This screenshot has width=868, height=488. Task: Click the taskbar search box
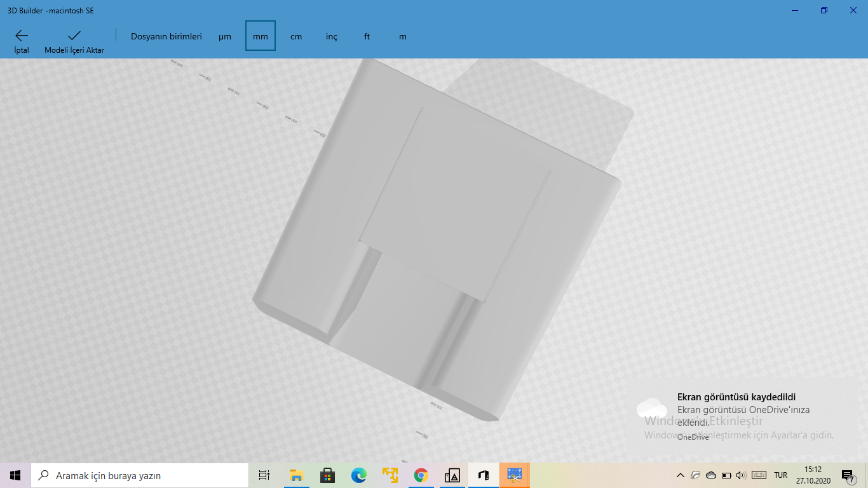[x=140, y=475]
